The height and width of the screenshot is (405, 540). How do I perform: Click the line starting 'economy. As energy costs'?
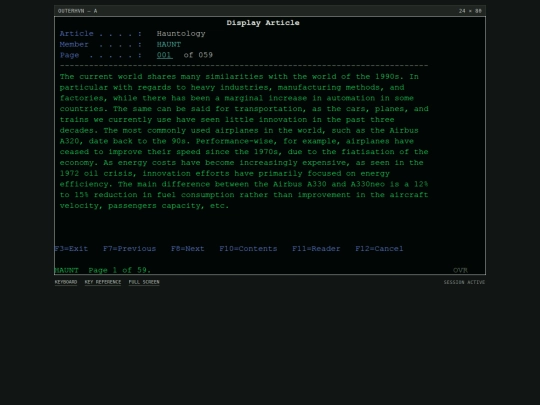coord(241,163)
